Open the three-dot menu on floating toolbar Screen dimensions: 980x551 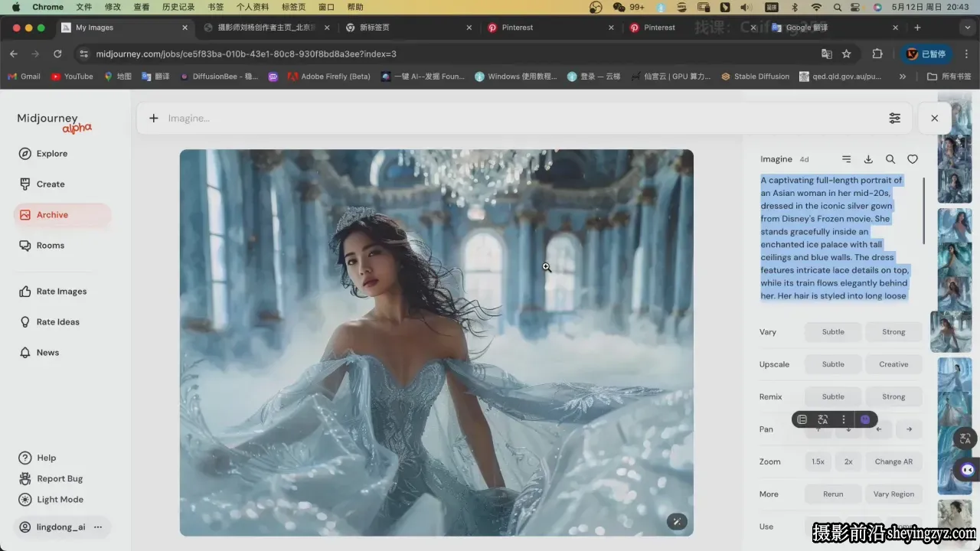click(x=844, y=419)
